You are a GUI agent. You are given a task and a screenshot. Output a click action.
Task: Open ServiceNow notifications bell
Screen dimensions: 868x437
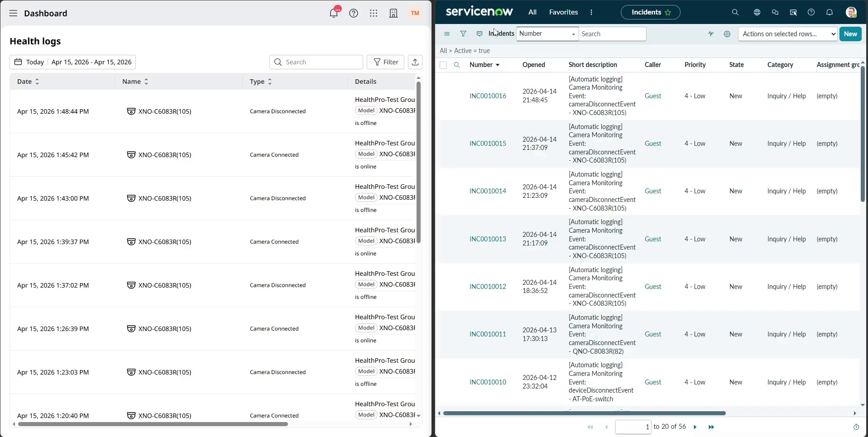coord(830,12)
